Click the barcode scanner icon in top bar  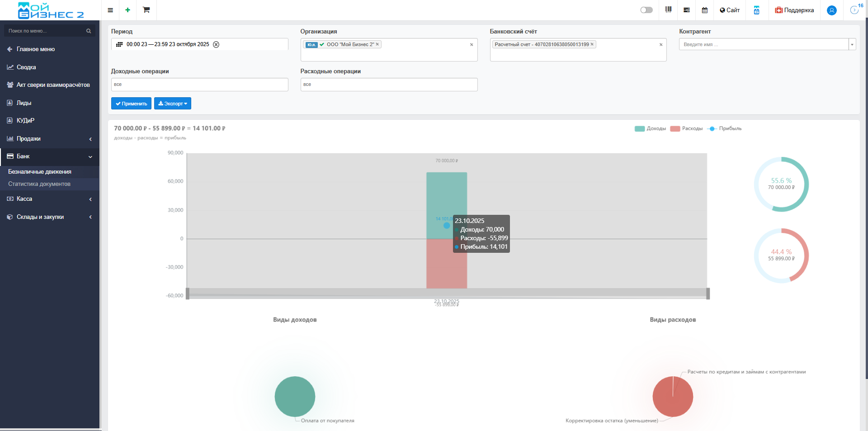pos(668,10)
